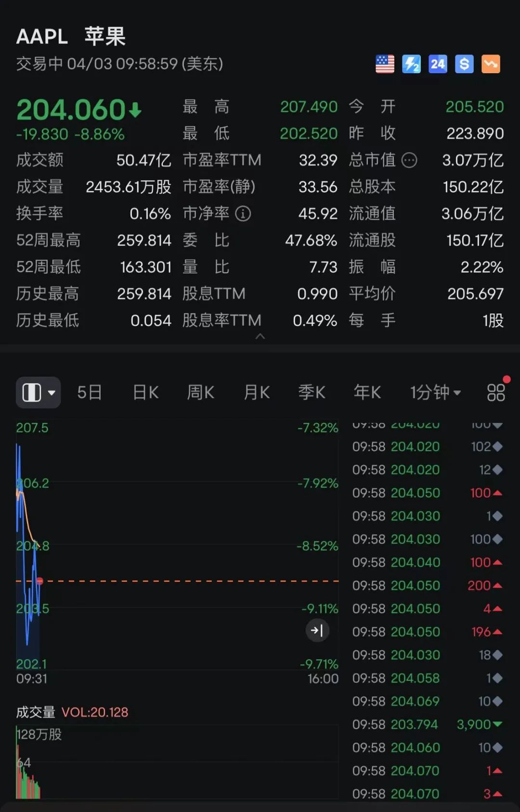Select the 204.058 trade tick row

coord(428,678)
